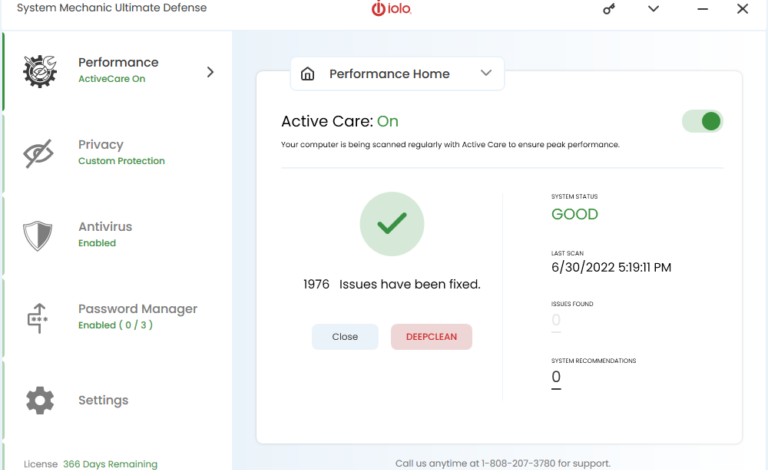Screen dimensions: 768x470
Task: Click the Issues Found value 0
Action: point(556,320)
